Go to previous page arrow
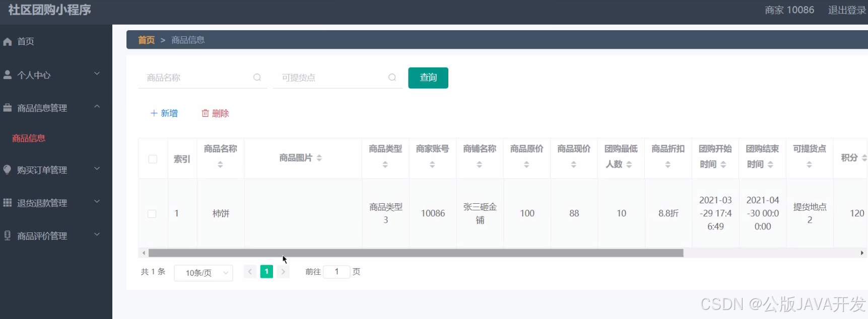Screen dimensions: 868x319 tap(250, 272)
